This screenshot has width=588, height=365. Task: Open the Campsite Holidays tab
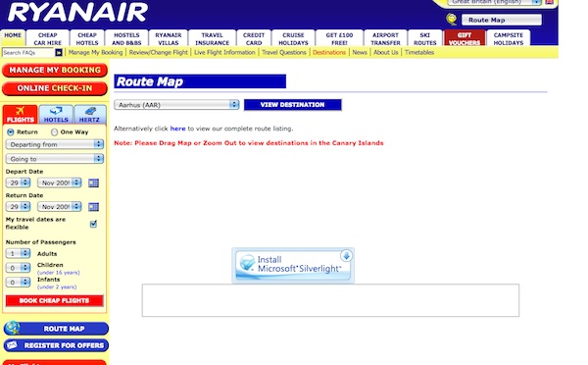[x=508, y=38]
